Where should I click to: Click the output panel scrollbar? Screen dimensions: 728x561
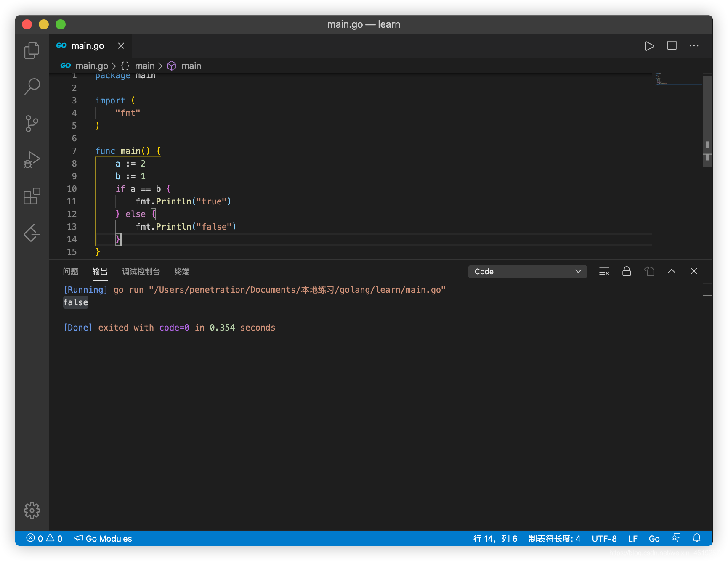707,406
